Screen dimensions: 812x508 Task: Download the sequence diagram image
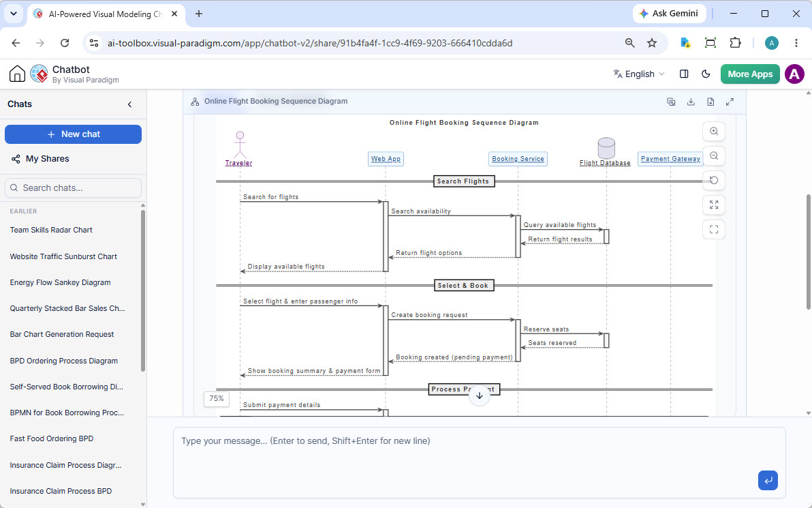tap(691, 102)
